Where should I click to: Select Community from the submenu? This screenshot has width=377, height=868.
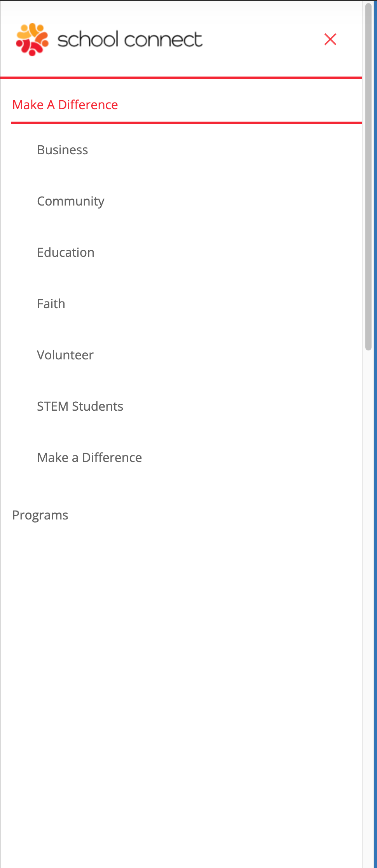(70, 201)
